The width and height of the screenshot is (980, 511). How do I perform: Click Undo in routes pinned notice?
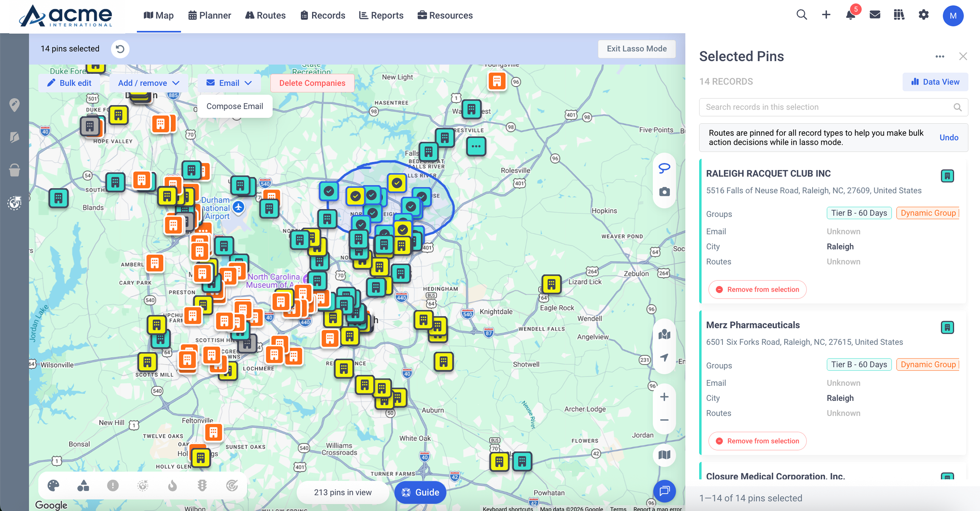(x=949, y=138)
